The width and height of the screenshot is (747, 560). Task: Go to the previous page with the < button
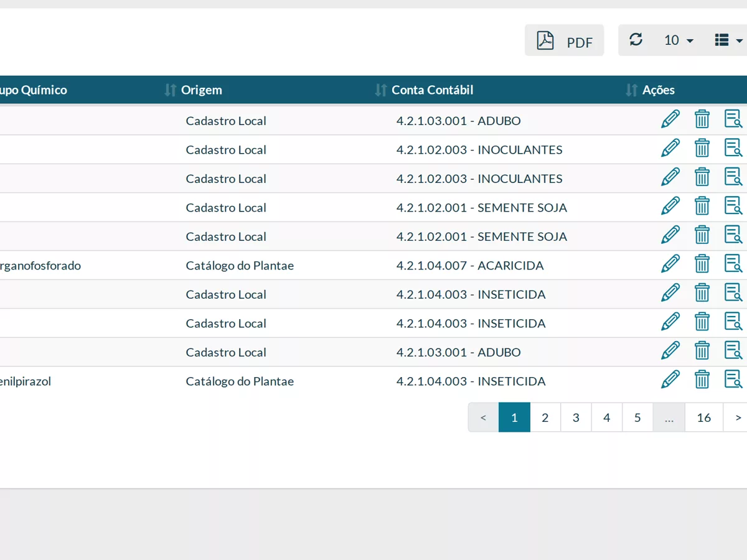[484, 418]
